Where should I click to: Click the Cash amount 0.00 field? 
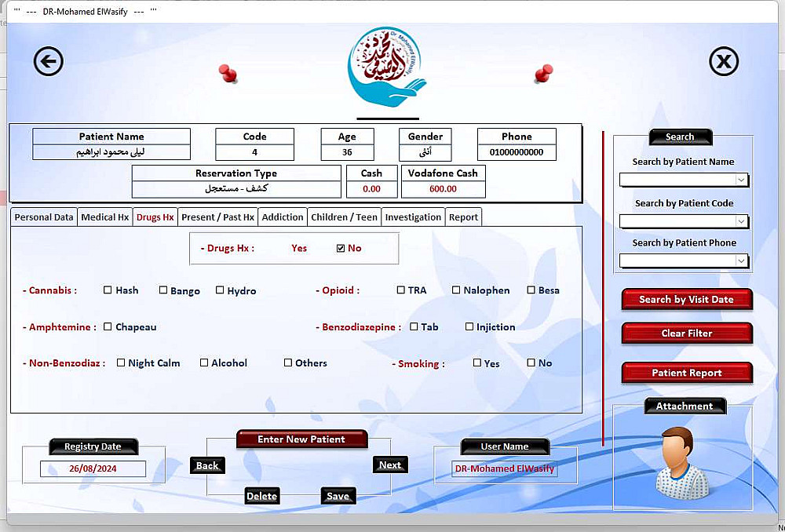point(371,188)
